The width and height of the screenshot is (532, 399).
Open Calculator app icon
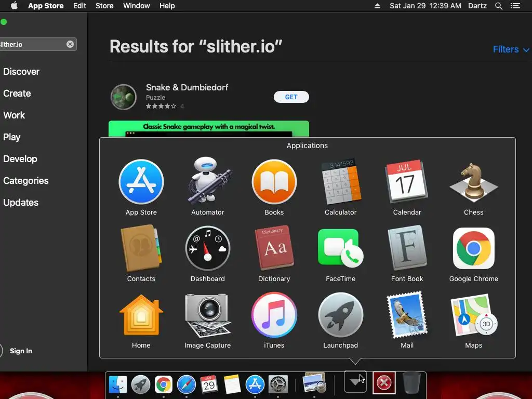[x=340, y=181]
